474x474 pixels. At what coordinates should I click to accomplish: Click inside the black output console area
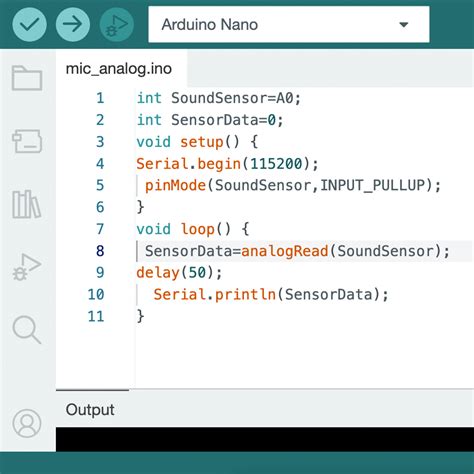point(265,439)
